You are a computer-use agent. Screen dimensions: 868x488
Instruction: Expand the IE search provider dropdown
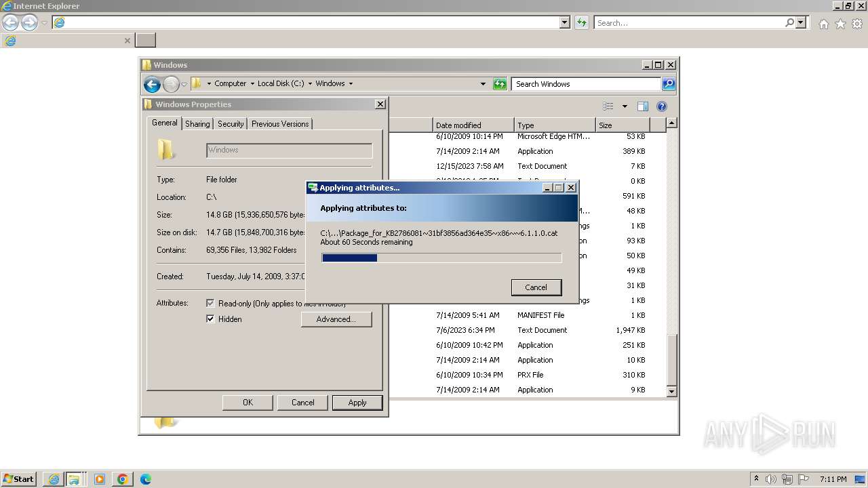coord(802,23)
